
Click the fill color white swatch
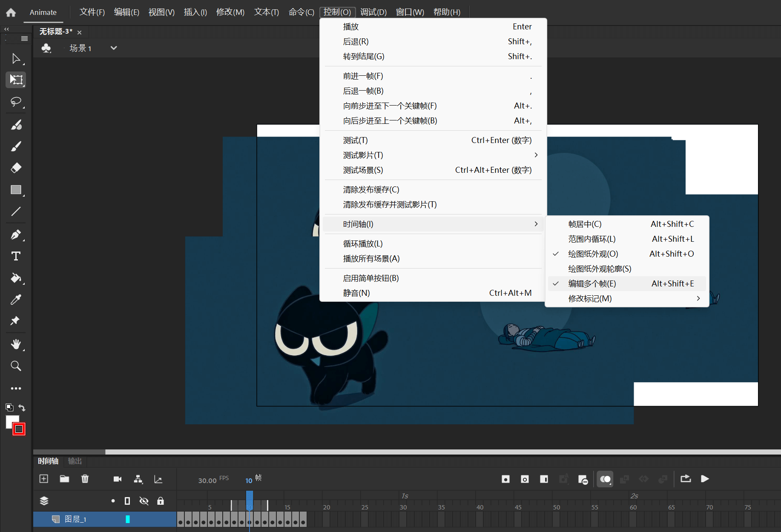click(10, 420)
